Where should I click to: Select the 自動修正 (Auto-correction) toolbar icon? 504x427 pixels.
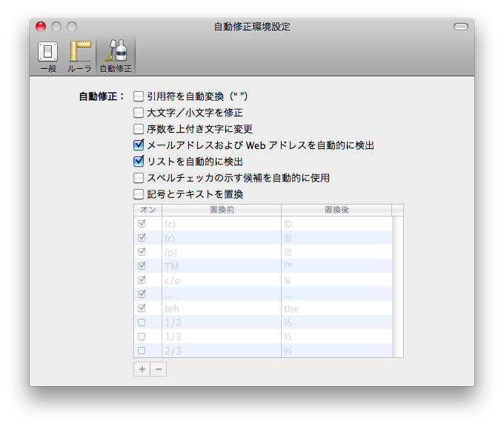(x=116, y=56)
